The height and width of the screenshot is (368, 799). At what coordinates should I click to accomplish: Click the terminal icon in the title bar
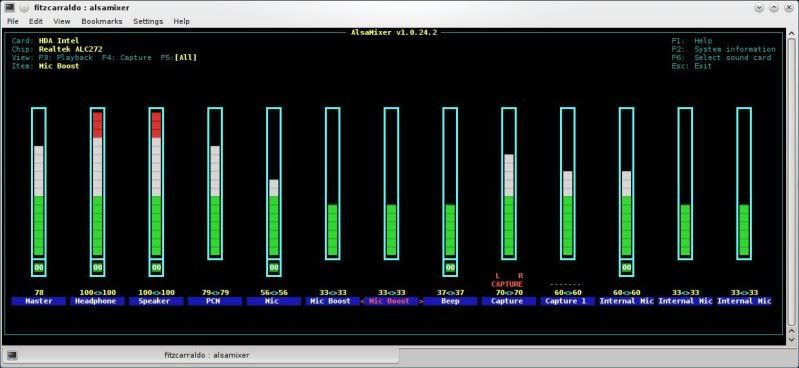9,7
